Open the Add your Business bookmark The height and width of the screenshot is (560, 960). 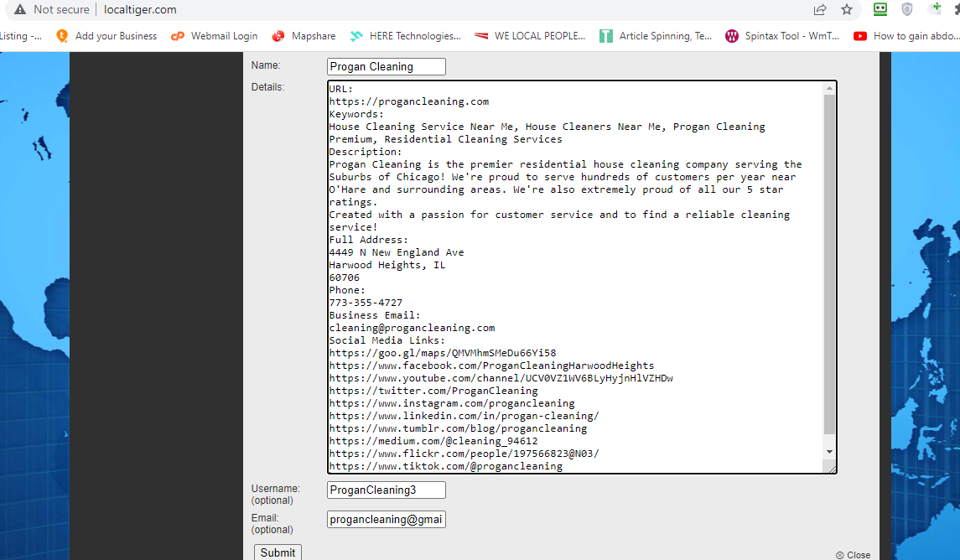[x=106, y=36]
